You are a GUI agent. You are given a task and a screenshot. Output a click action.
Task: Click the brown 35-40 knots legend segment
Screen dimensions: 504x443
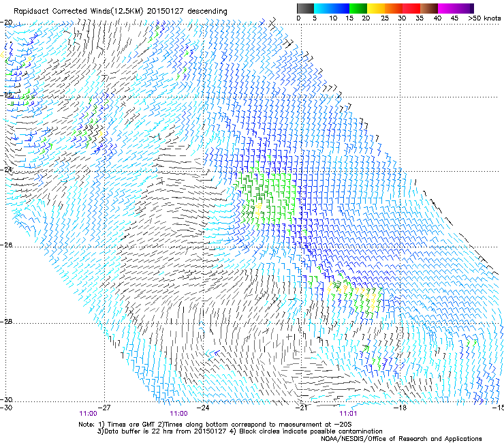coord(429,8)
